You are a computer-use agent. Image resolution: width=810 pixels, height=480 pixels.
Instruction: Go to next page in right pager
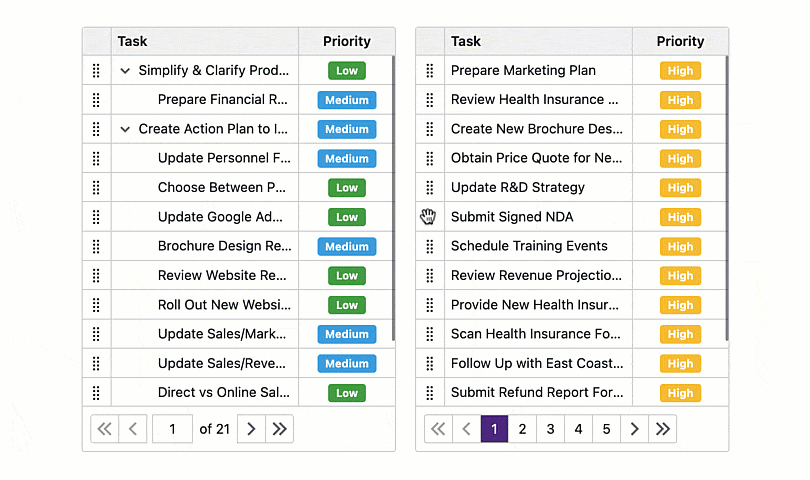point(634,429)
